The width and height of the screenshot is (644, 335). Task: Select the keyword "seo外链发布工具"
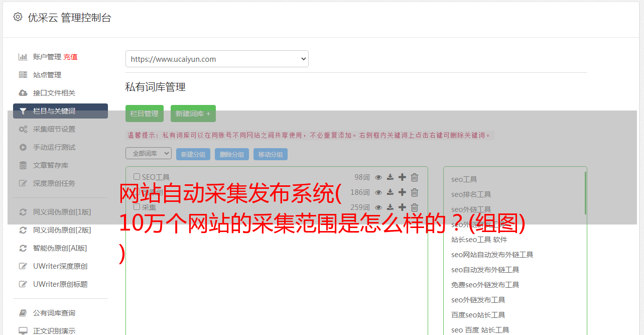point(478,300)
